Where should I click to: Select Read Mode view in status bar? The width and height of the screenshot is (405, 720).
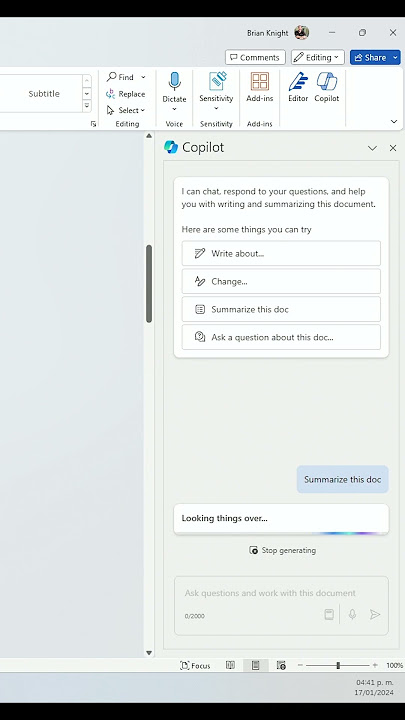(x=230, y=665)
